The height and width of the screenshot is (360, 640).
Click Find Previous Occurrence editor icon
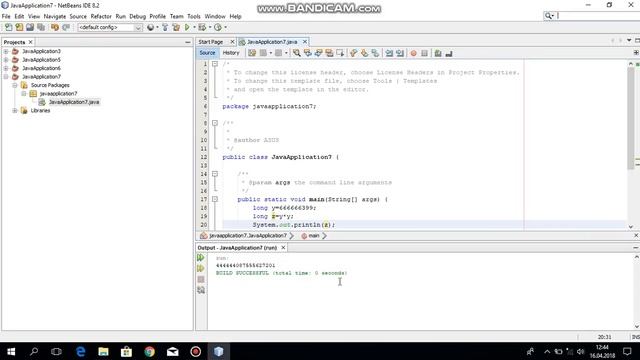308,53
